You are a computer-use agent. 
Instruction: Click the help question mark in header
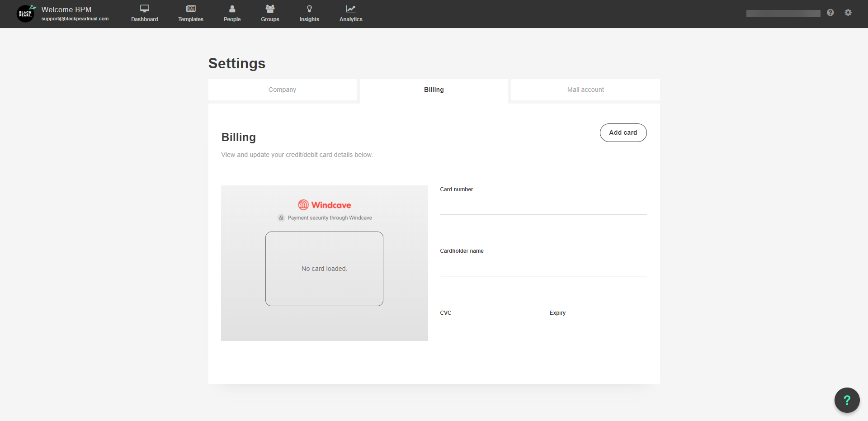pyautogui.click(x=830, y=13)
